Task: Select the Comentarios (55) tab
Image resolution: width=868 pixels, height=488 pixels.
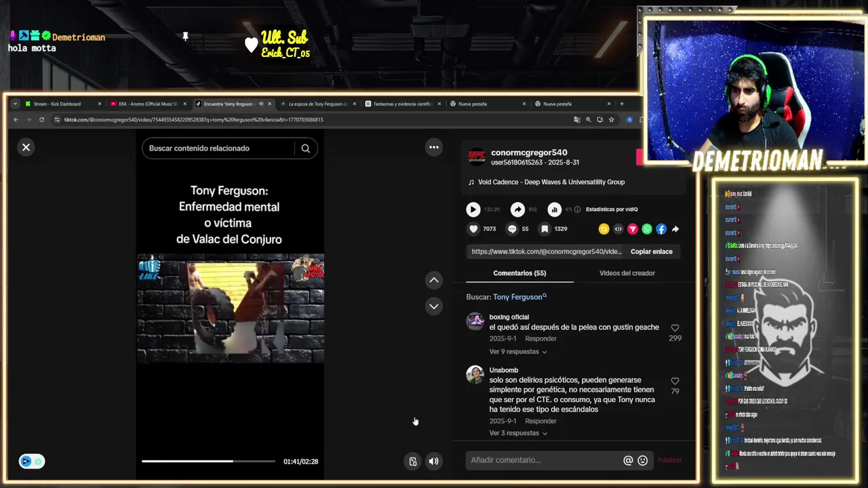Action: coord(519,273)
